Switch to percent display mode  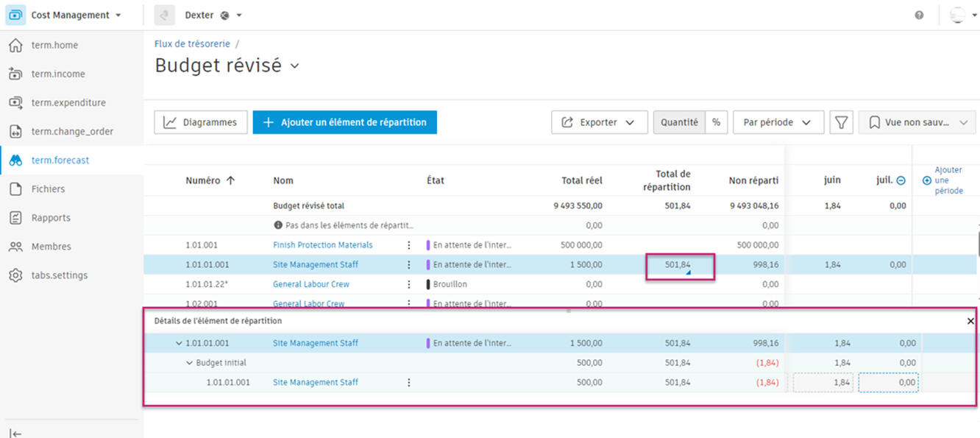tap(716, 122)
